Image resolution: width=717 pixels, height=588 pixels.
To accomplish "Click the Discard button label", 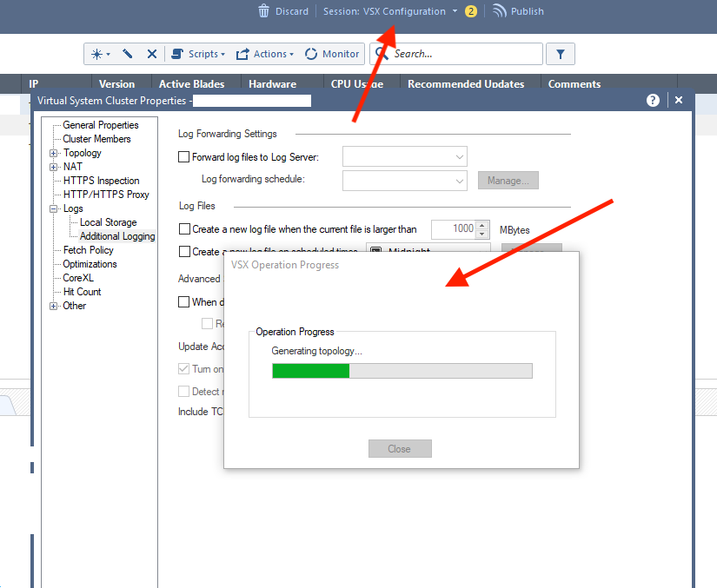I will point(292,11).
